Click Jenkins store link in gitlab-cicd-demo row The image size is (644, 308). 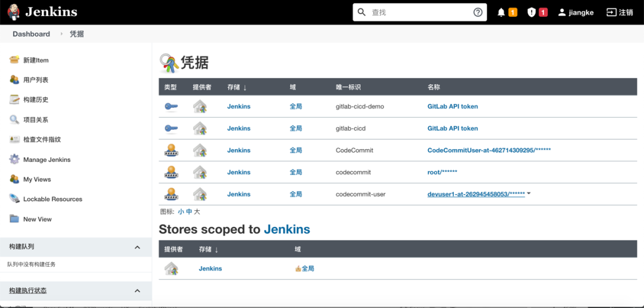pos(239,106)
